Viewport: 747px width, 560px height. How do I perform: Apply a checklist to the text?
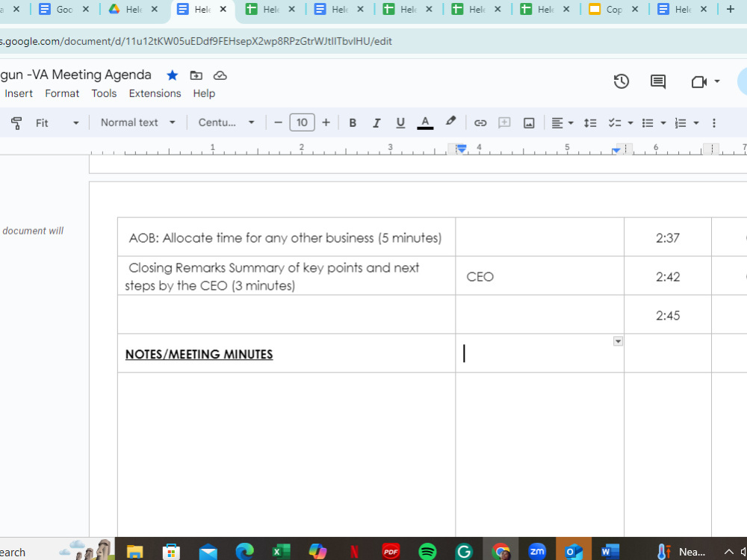tap(615, 123)
